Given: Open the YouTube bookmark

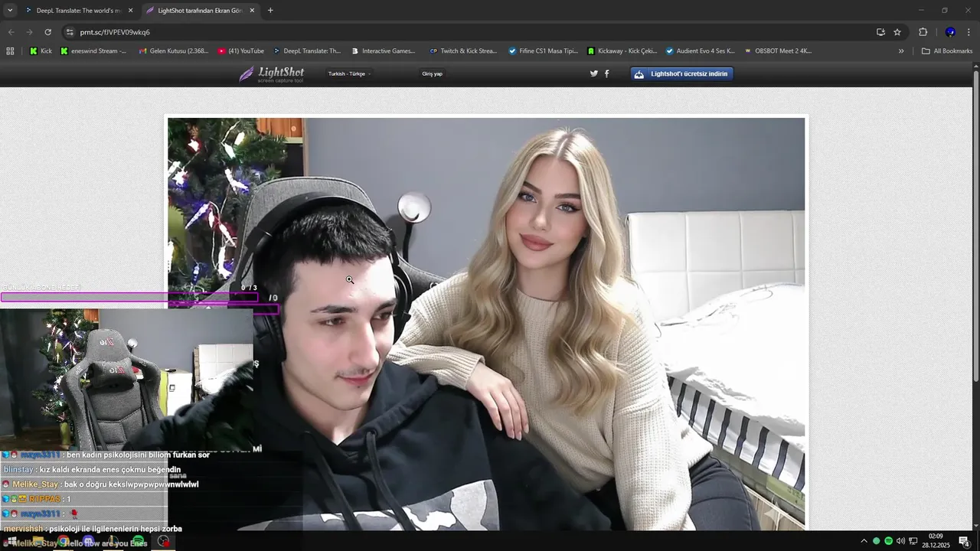Looking at the screenshot, I should tap(240, 51).
